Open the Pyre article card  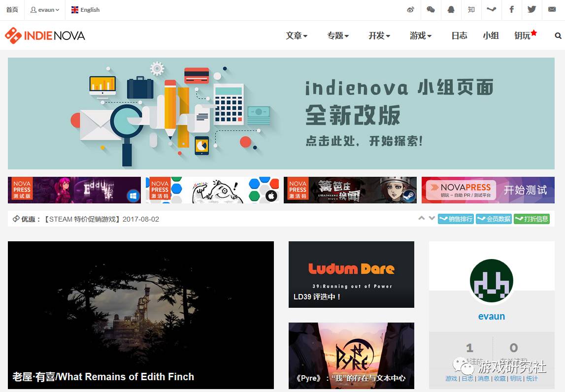pos(351,356)
